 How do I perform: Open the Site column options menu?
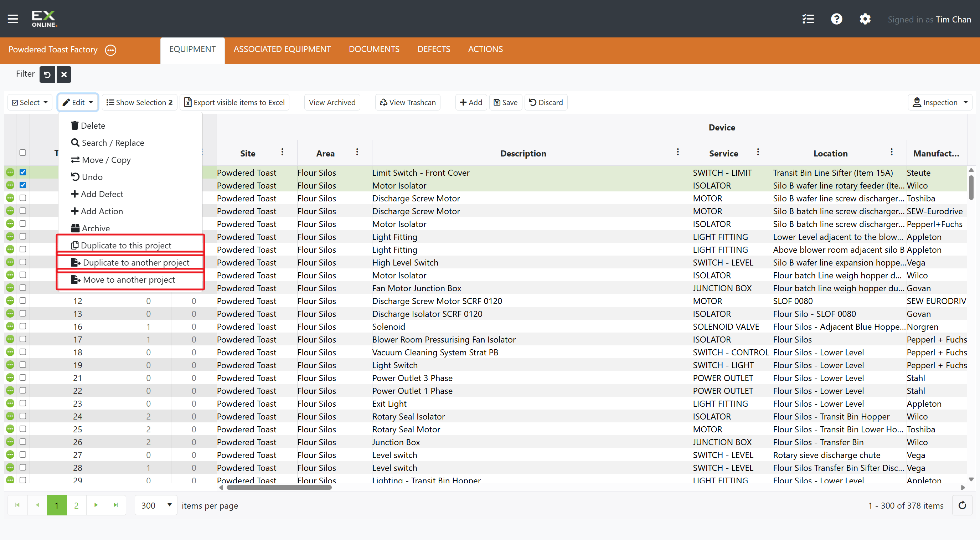point(282,152)
